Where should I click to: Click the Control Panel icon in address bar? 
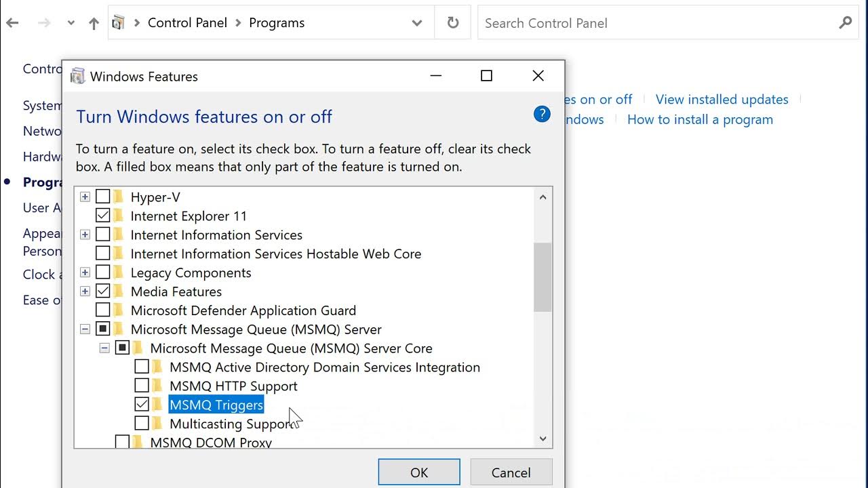pyautogui.click(x=119, y=23)
